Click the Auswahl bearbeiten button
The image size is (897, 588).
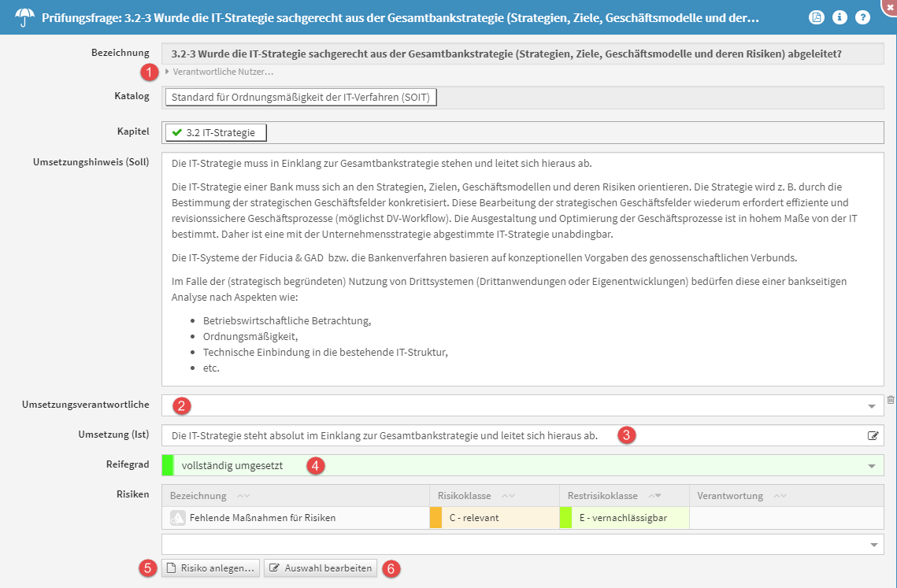pos(320,568)
